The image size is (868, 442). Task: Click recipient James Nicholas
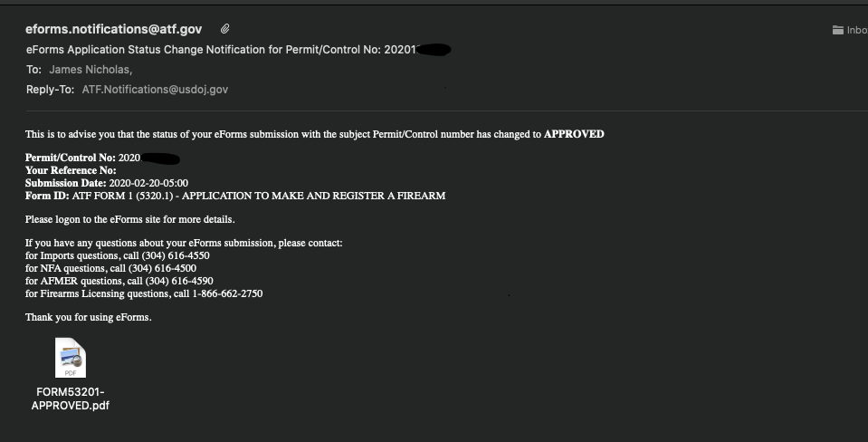pyautogui.click(x=91, y=70)
